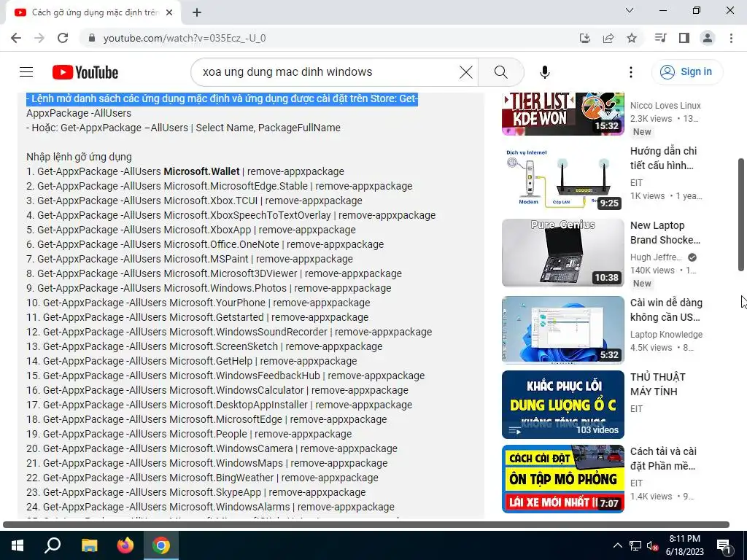The width and height of the screenshot is (747, 560).
Task: Click the vertical page scrollbar thumb
Action: point(741,215)
